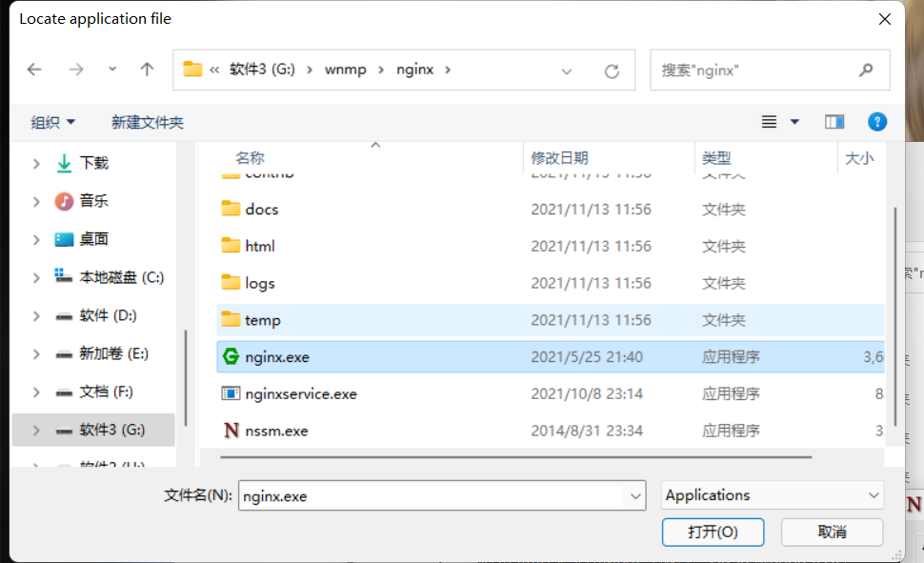Image resolution: width=924 pixels, height=563 pixels.
Task: Click the nssm.exe N icon
Action: coord(231,431)
